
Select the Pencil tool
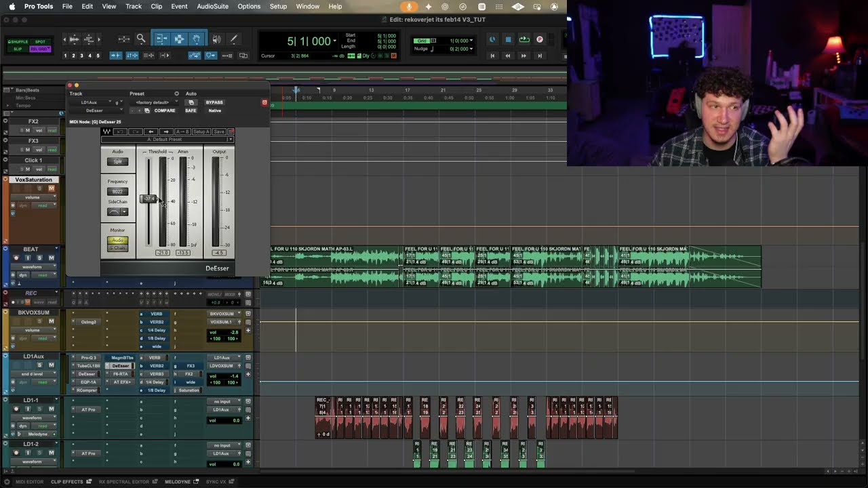(234, 39)
